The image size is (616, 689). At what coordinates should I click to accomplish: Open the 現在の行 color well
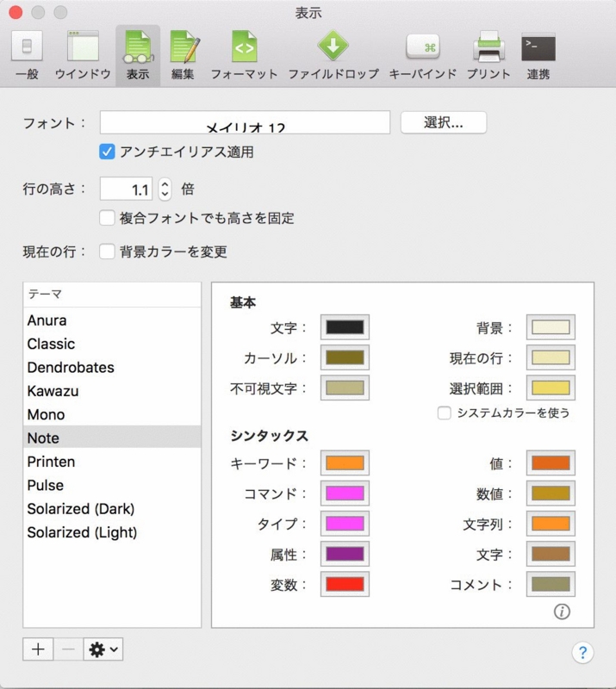(x=551, y=357)
